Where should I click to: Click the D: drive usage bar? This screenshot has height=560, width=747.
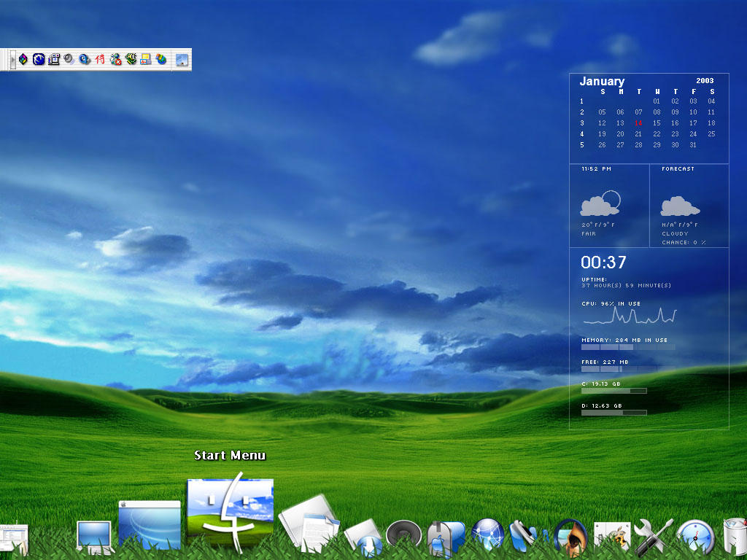tap(614, 413)
